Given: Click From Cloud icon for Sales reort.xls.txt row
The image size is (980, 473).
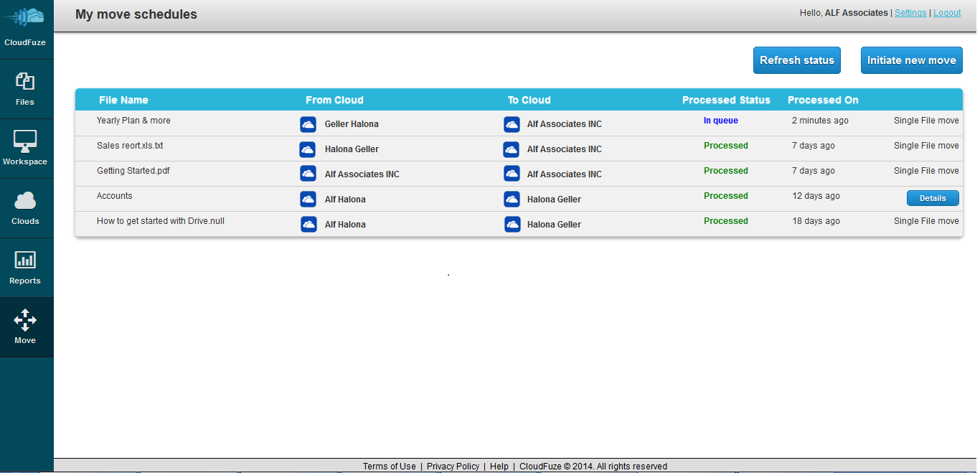Looking at the screenshot, I should 308,149.
